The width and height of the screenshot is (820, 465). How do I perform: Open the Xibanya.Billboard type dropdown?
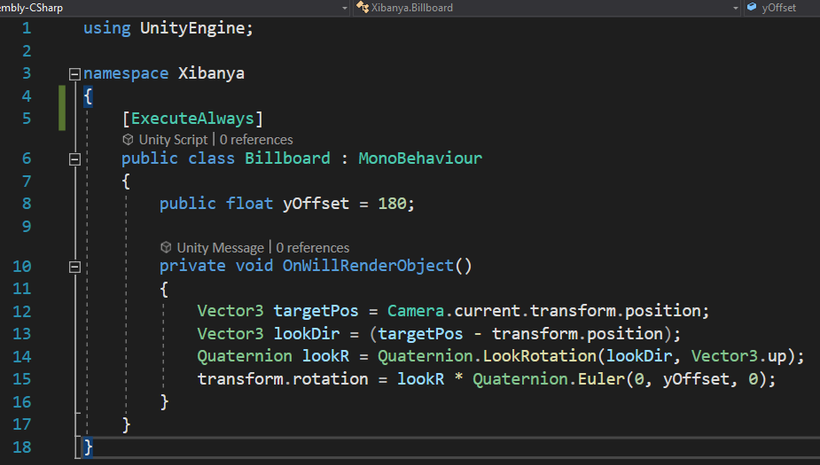tap(547, 7)
